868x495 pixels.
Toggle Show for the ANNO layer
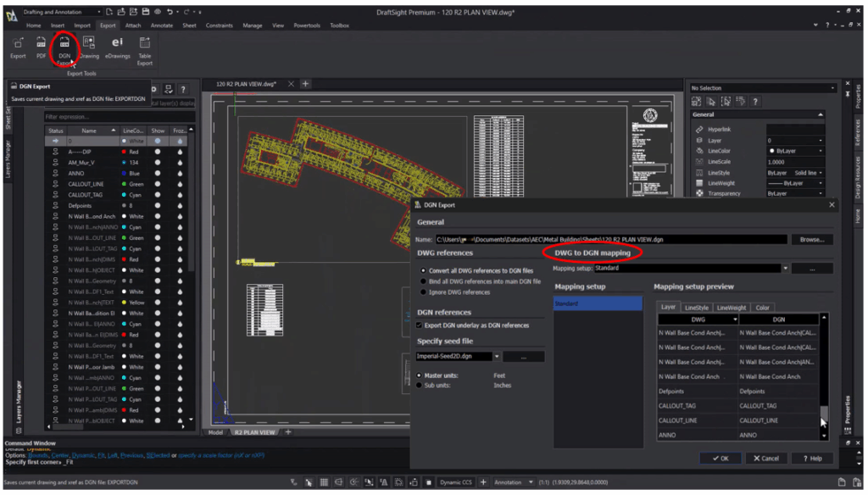click(157, 173)
